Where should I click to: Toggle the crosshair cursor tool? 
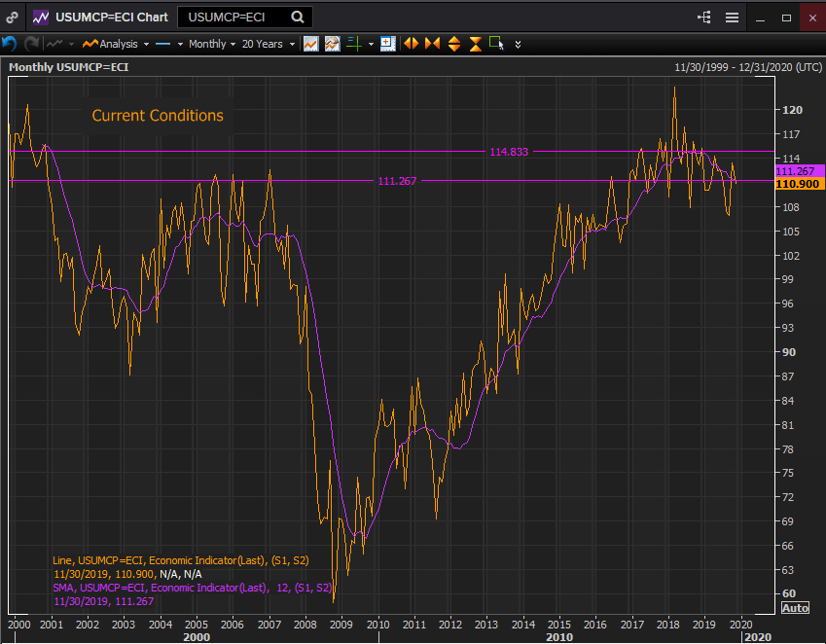354,44
